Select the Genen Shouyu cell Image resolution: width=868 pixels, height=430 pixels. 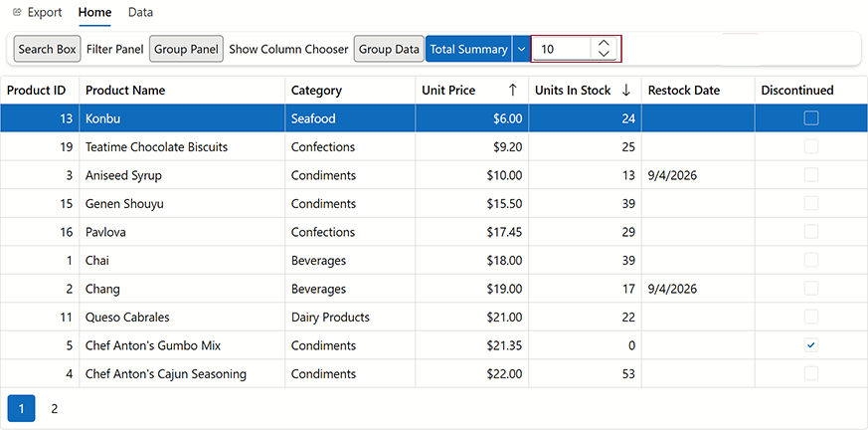coord(183,203)
